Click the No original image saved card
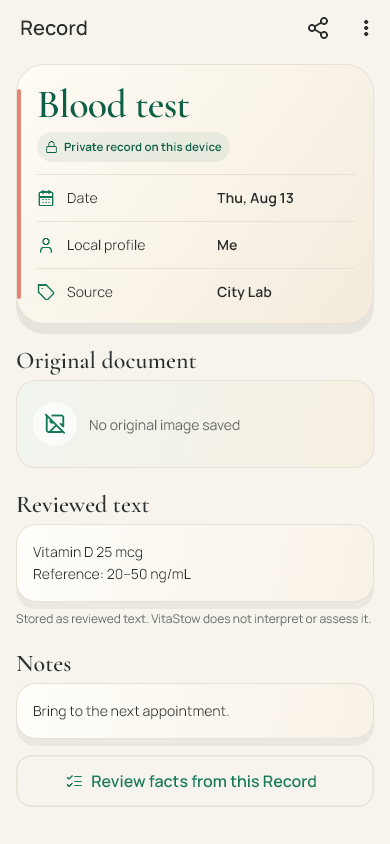The width and height of the screenshot is (390, 844). coord(195,424)
